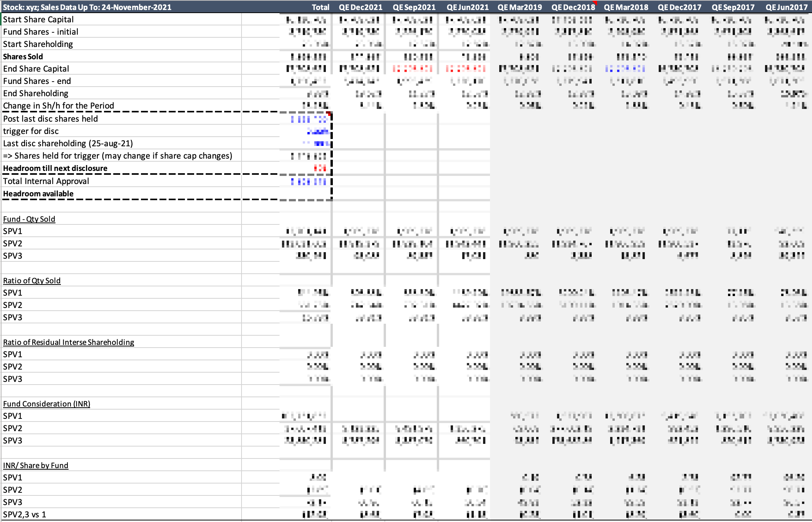
Task: Click the 'Stock: xyz; Sales Data' title cell
Action: [87, 7]
